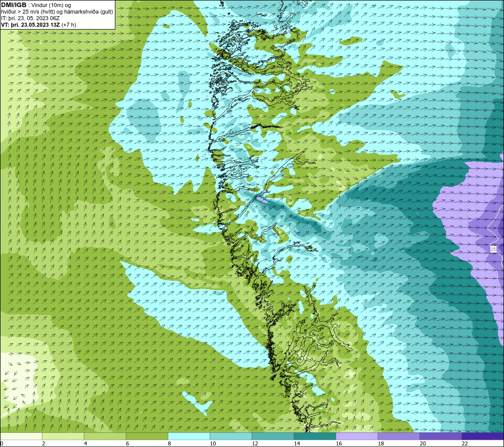
Task: Select the 8–10 m/s pale cyan swatch
Action: [x=189, y=436]
